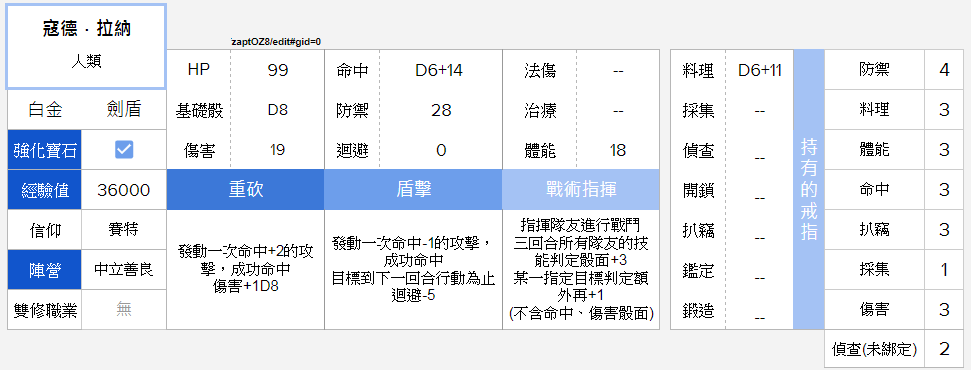Click the 盾擊 skill header
The width and height of the screenshot is (971, 370).
(413, 190)
